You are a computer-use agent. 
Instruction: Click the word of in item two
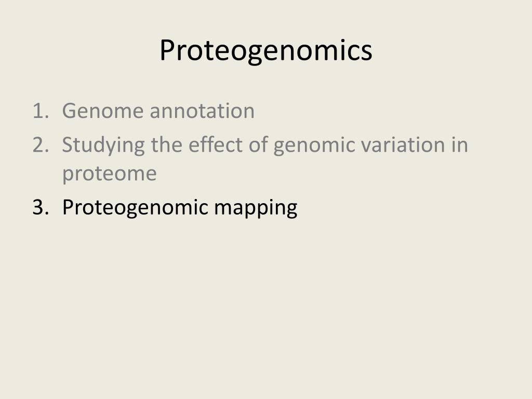point(258,144)
